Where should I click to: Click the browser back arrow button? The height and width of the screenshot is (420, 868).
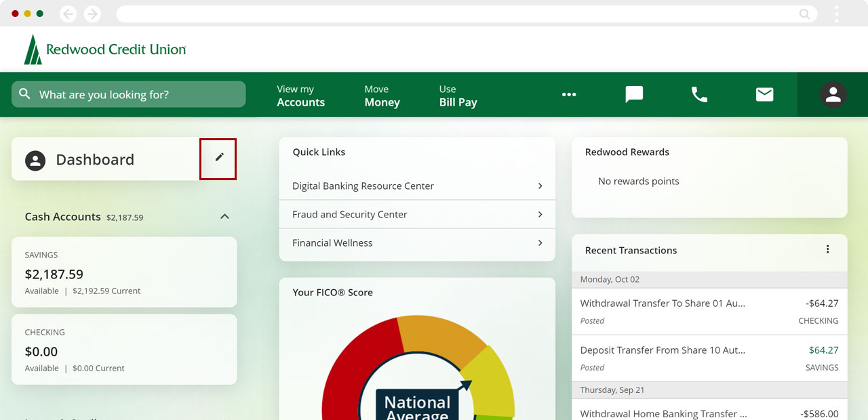(68, 14)
